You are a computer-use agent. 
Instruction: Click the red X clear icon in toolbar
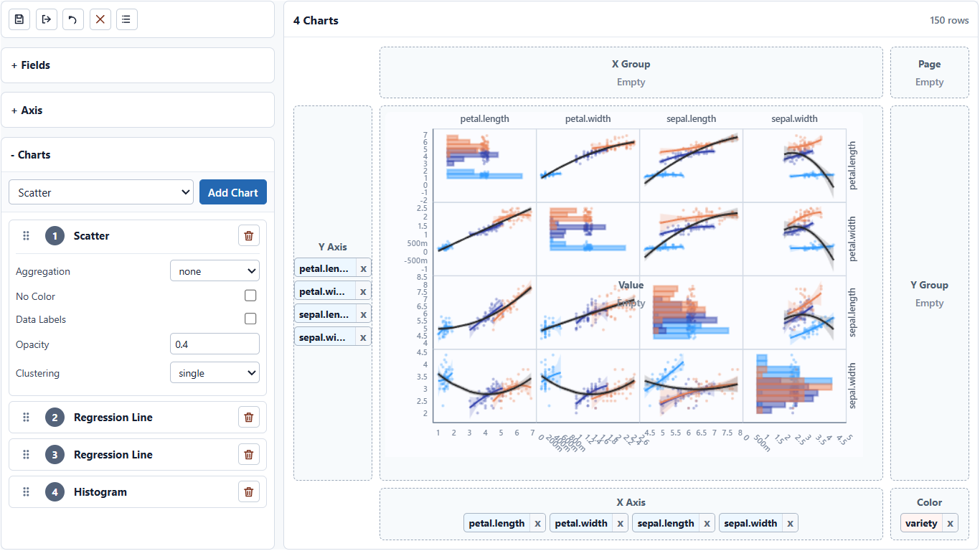coord(100,19)
